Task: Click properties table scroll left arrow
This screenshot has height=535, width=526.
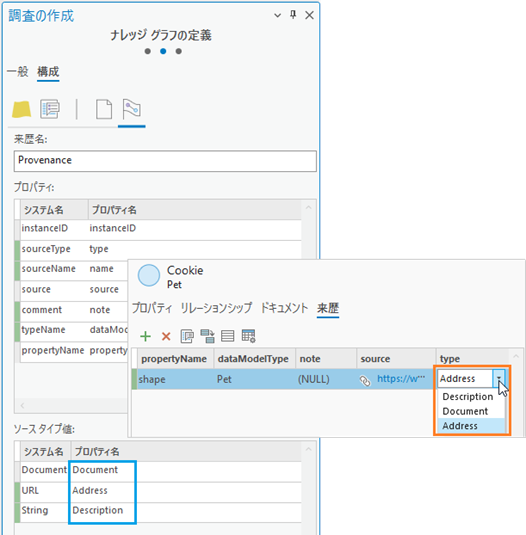Action: pyautogui.click(x=22, y=406)
